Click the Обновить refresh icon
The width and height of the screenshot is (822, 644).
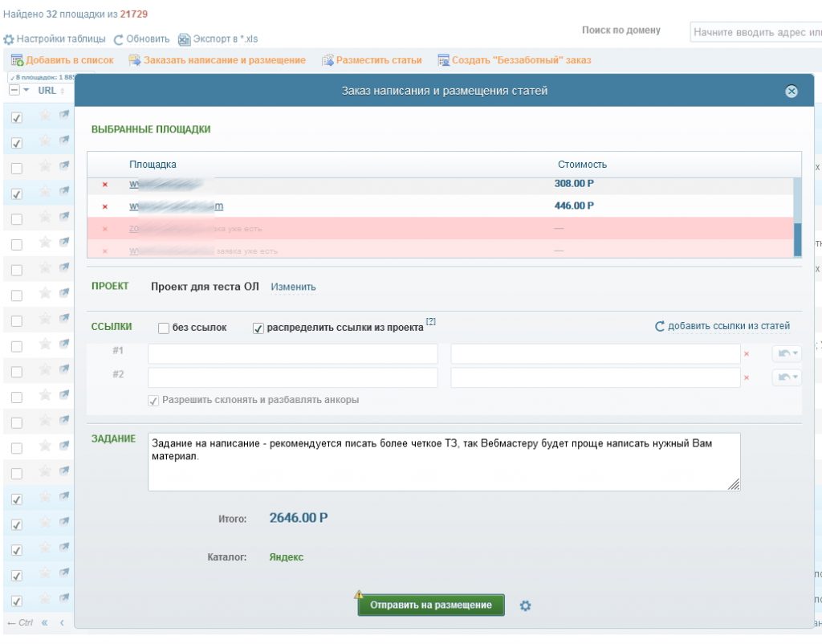coord(119,39)
